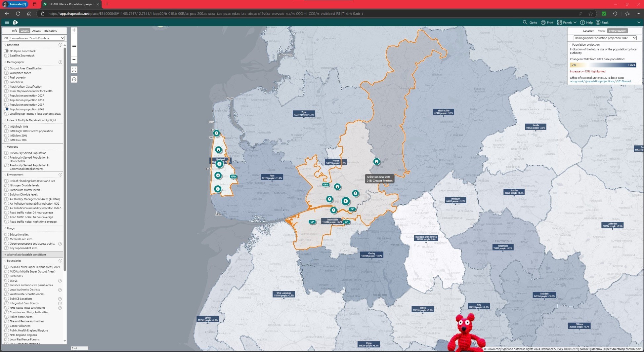
Task: Show help for Open greenspace and access points
Action: pyautogui.click(x=60, y=244)
